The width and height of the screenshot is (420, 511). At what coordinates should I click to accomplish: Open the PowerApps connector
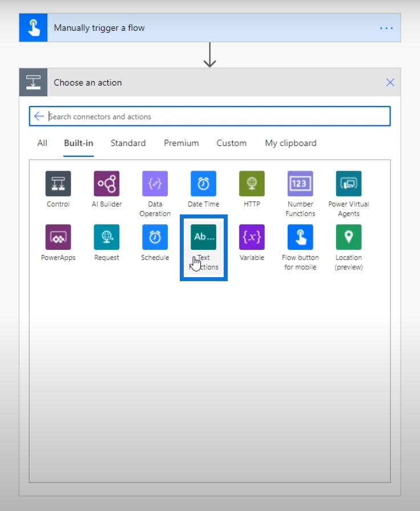point(58,237)
